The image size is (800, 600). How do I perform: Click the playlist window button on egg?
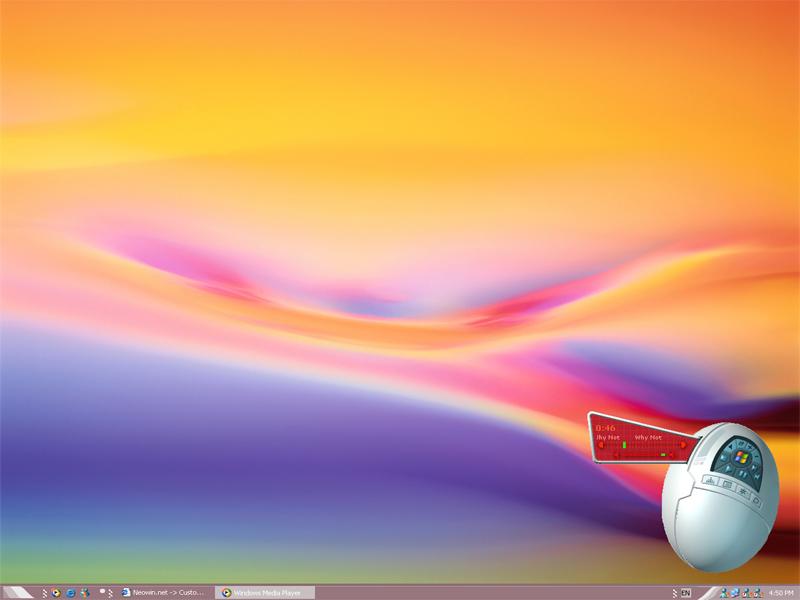click(727, 485)
